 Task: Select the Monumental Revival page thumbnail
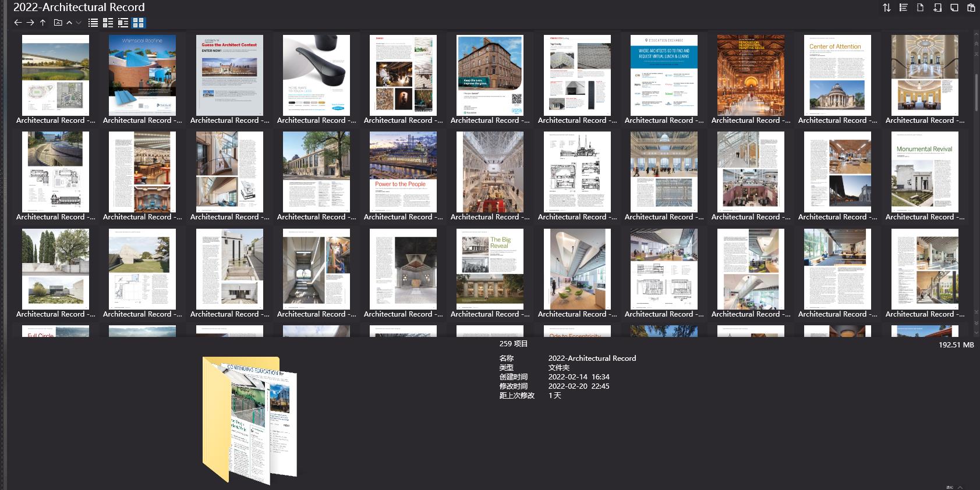pos(925,172)
